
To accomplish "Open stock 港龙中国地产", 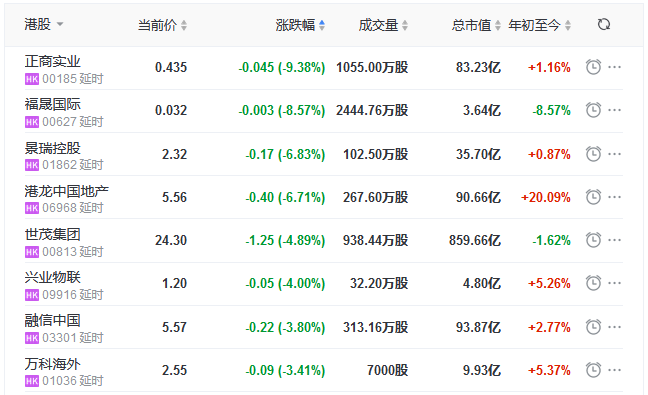I will (x=67, y=191).
